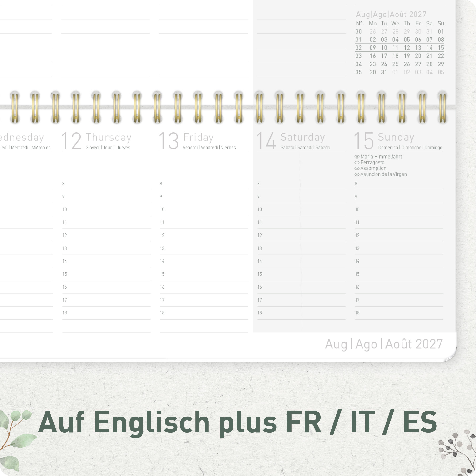Click the Tu header in mini calendar
This screenshot has width=476, height=476.
click(x=384, y=24)
